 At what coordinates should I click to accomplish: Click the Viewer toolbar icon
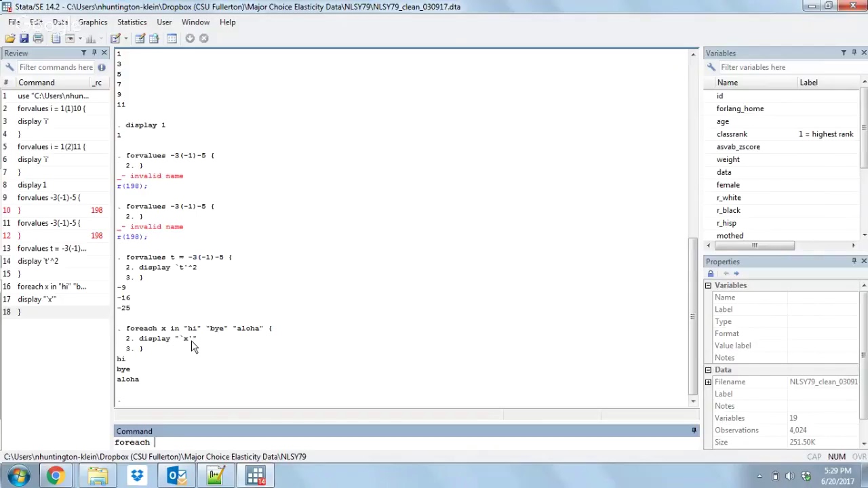coord(69,39)
